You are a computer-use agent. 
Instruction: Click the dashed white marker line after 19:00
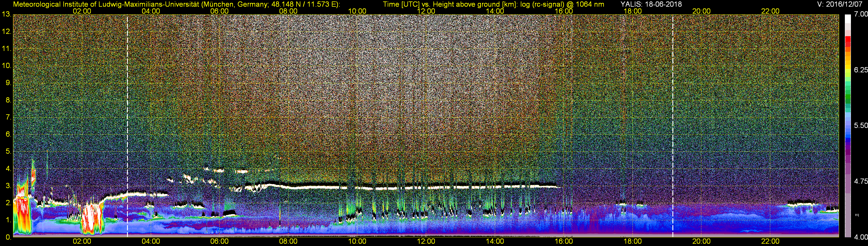[x=673, y=126]
